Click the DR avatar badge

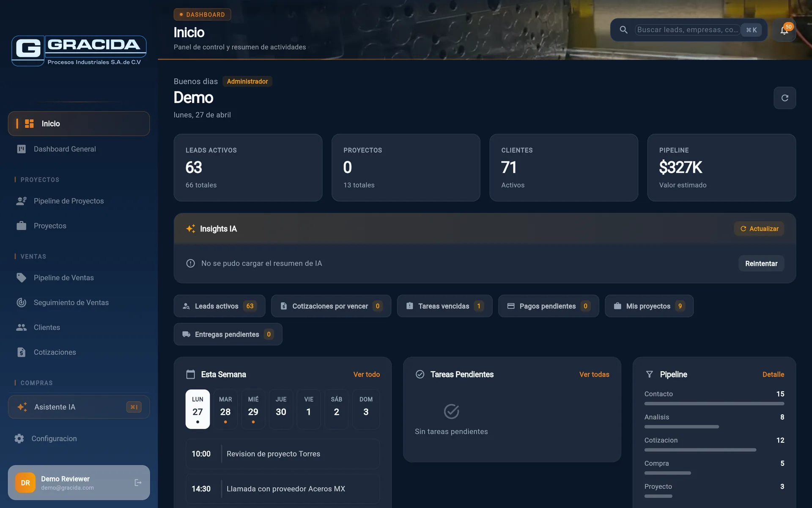coord(25,483)
